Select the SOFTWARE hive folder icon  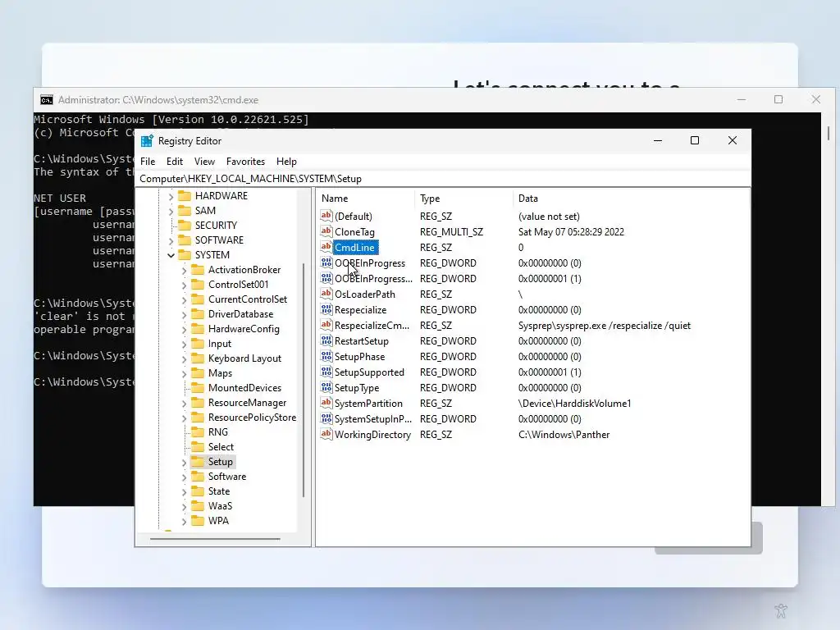coord(185,240)
